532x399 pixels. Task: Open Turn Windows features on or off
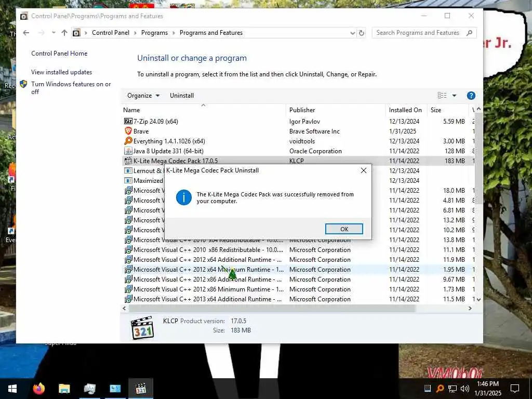tap(71, 87)
